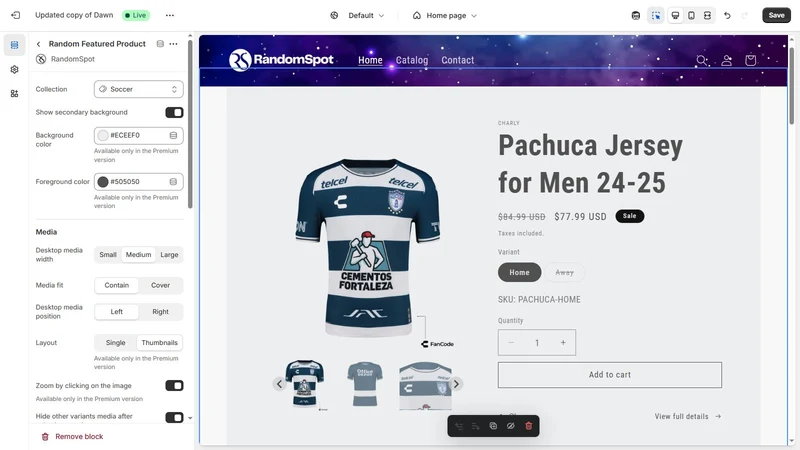The width and height of the screenshot is (800, 450).
Task: Show previous thumbnails in product gallery
Action: click(279, 384)
